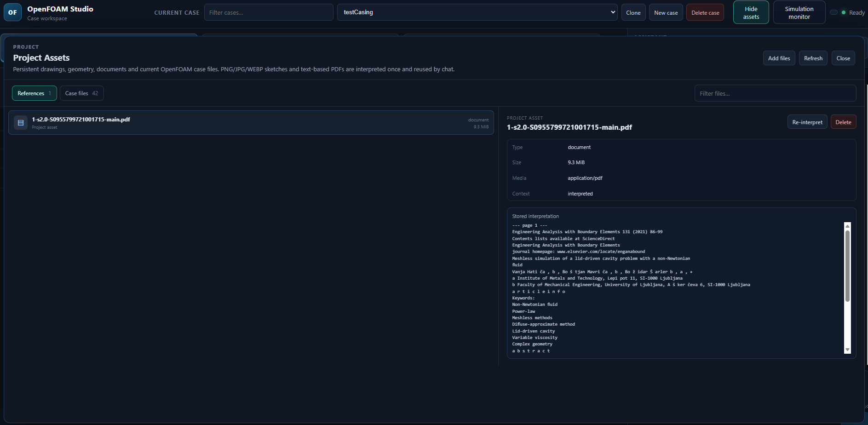
Task: Click the up arrow of interpretation scrollbar
Action: [847, 226]
